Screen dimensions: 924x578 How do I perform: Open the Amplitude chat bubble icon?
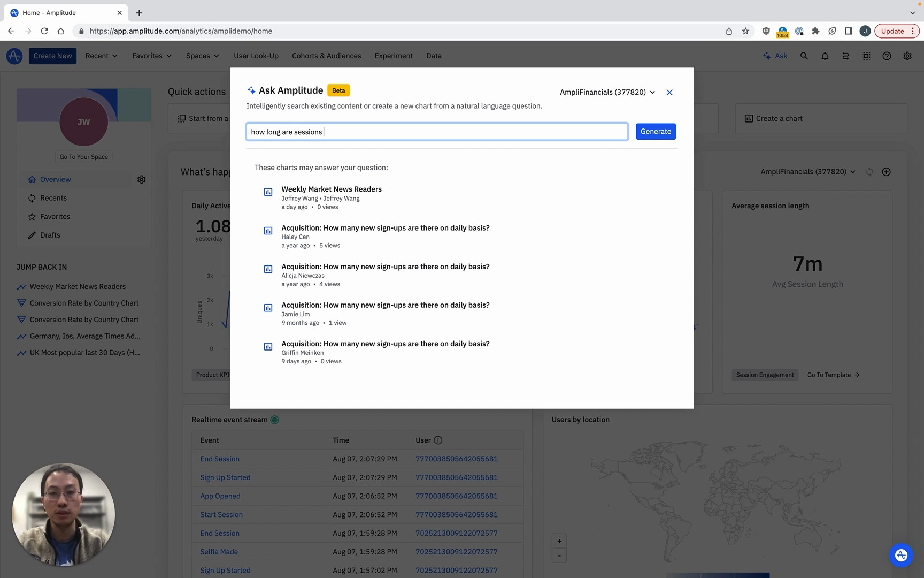pyautogui.click(x=901, y=555)
